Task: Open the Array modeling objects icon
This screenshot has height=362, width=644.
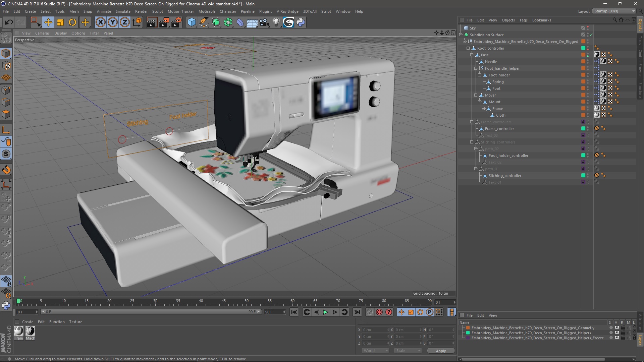Action: point(228,22)
